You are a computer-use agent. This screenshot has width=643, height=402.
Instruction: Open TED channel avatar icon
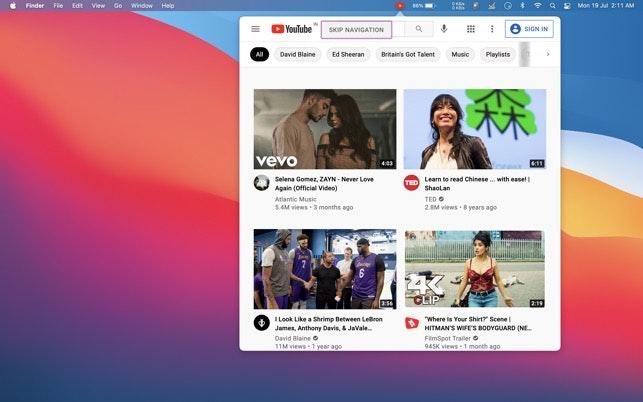411,183
